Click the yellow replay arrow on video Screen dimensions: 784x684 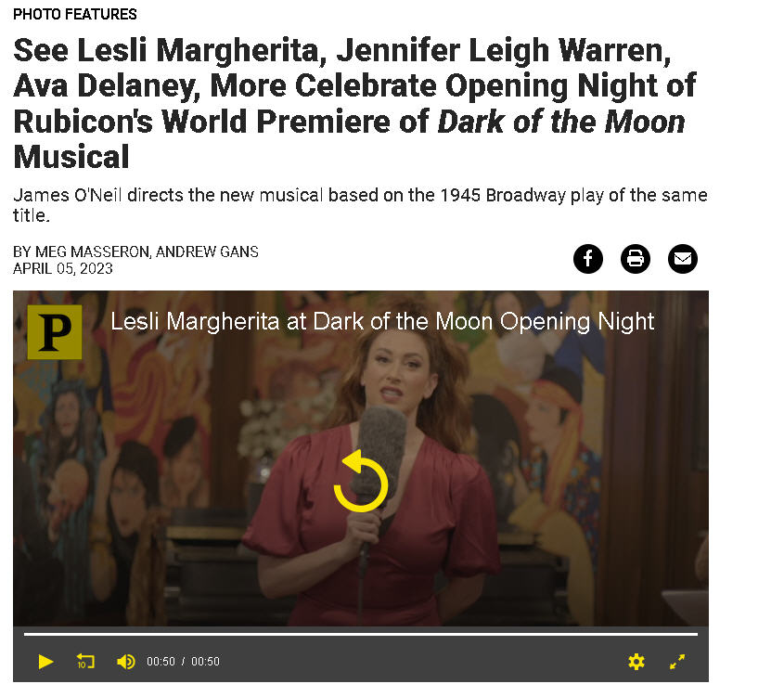pos(361,481)
